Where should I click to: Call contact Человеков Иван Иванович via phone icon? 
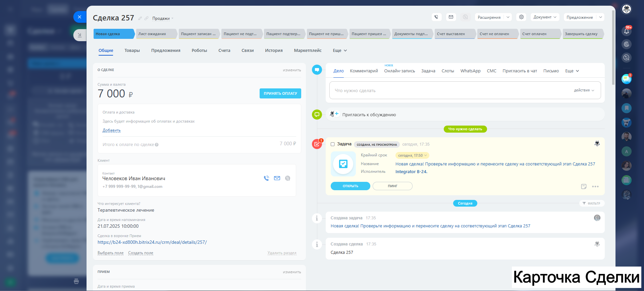coord(266,178)
